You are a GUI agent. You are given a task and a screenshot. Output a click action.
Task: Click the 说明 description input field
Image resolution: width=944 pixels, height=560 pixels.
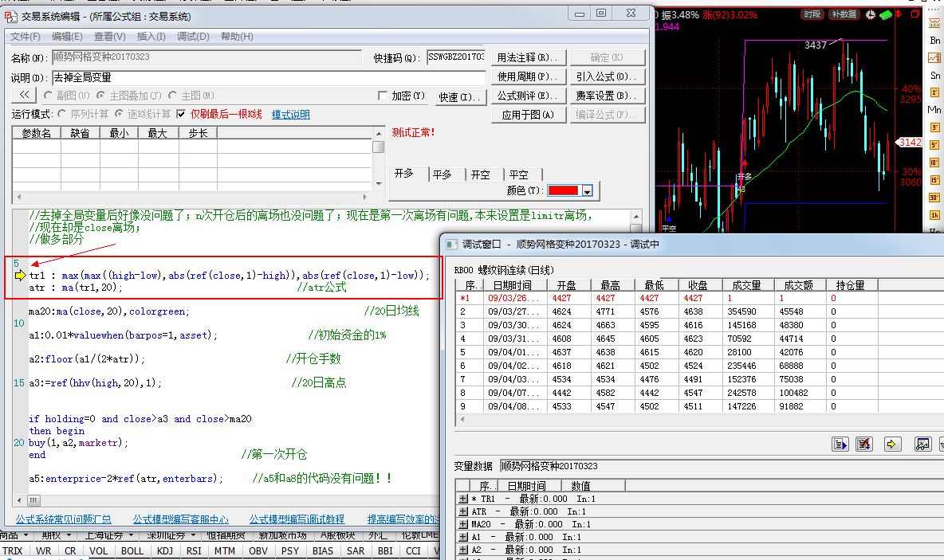(269, 77)
